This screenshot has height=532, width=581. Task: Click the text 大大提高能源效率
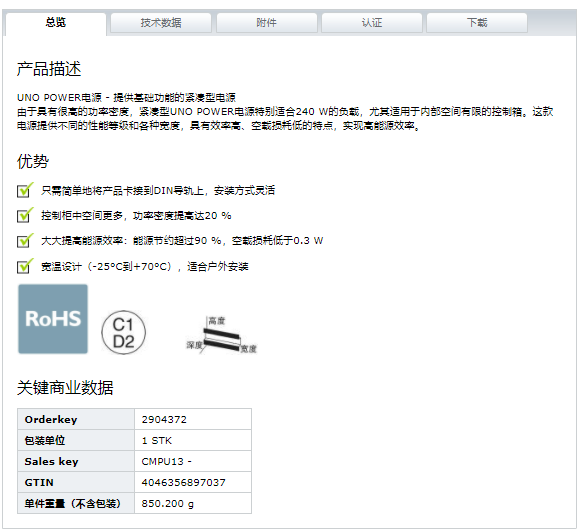(x=82, y=241)
